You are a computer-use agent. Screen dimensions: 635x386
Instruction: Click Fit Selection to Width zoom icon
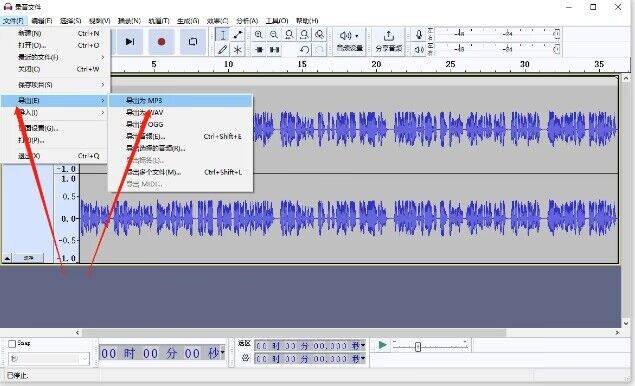[x=289, y=35]
